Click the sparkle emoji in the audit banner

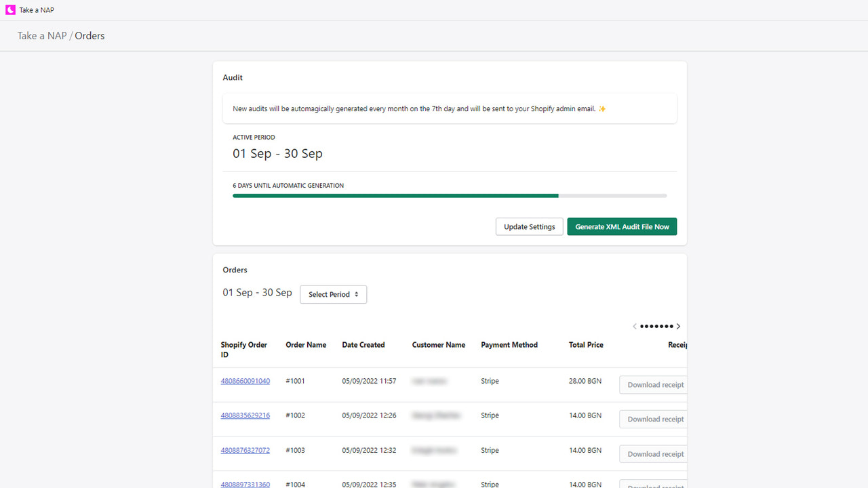coord(601,108)
